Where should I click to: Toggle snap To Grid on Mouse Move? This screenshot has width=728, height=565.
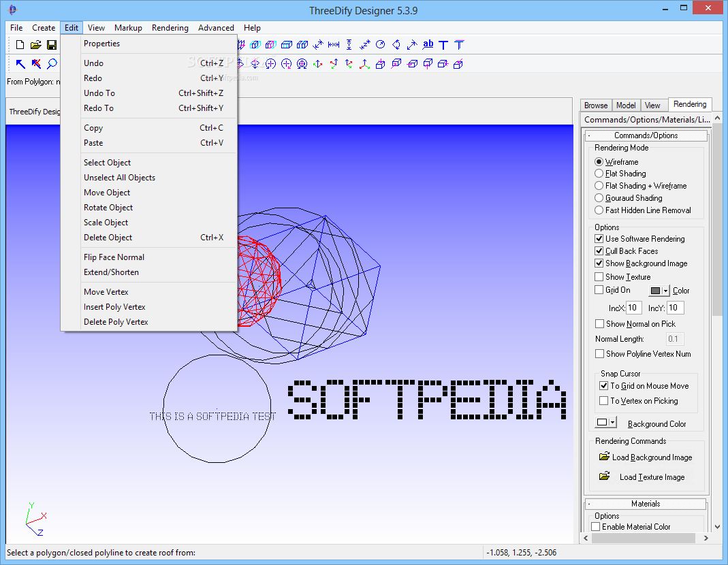[603, 385]
